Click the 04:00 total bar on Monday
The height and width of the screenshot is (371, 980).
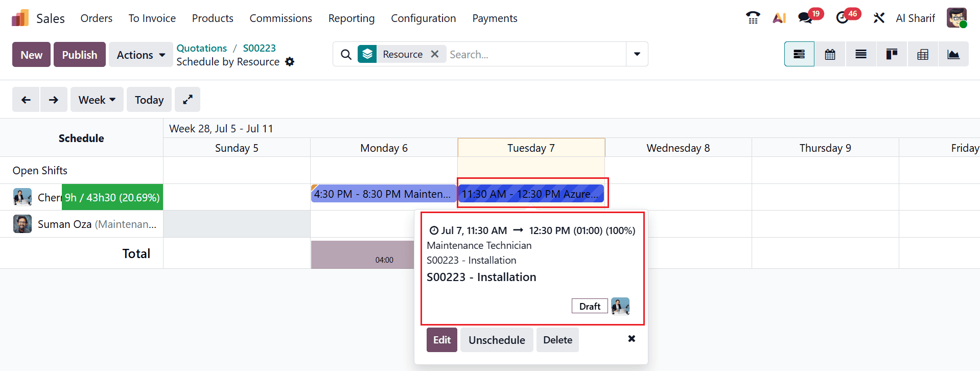tap(363, 254)
